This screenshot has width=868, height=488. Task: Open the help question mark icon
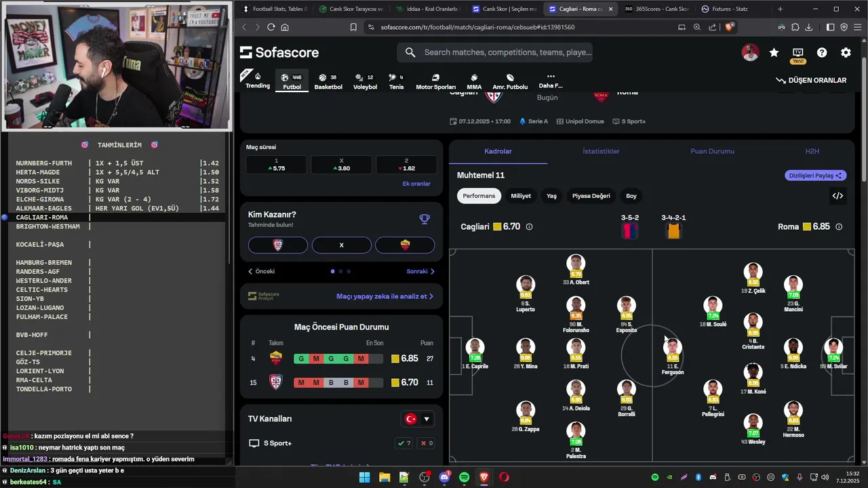[x=822, y=52]
